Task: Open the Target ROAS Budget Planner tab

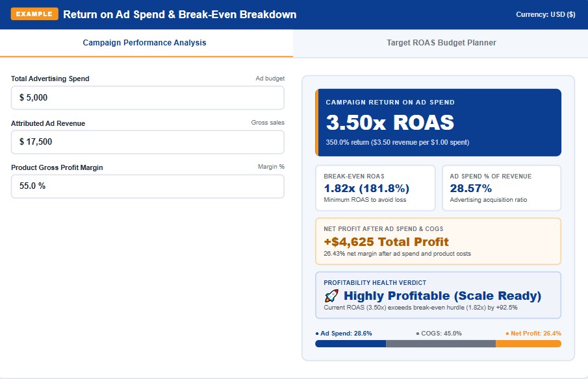Action: [441, 43]
